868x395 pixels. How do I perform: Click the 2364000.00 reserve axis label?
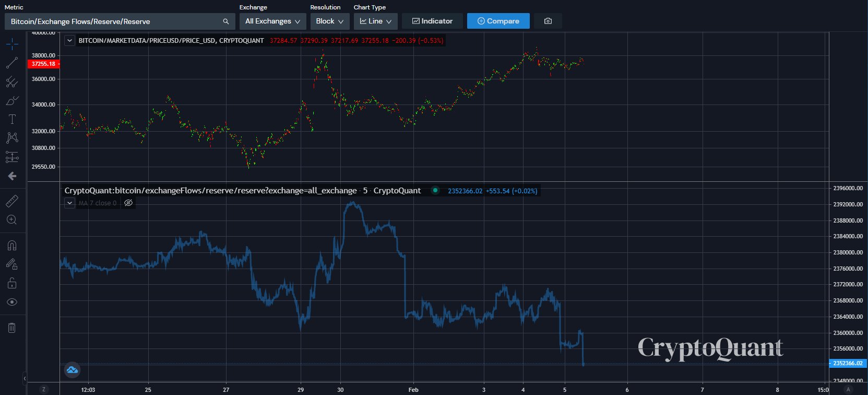[848, 317]
